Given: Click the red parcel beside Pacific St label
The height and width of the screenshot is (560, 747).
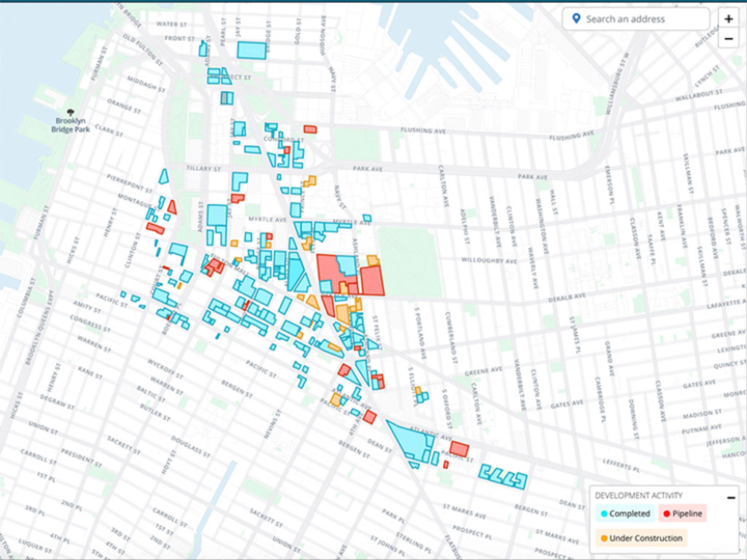Looking at the screenshot, I should pyautogui.click(x=459, y=448).
